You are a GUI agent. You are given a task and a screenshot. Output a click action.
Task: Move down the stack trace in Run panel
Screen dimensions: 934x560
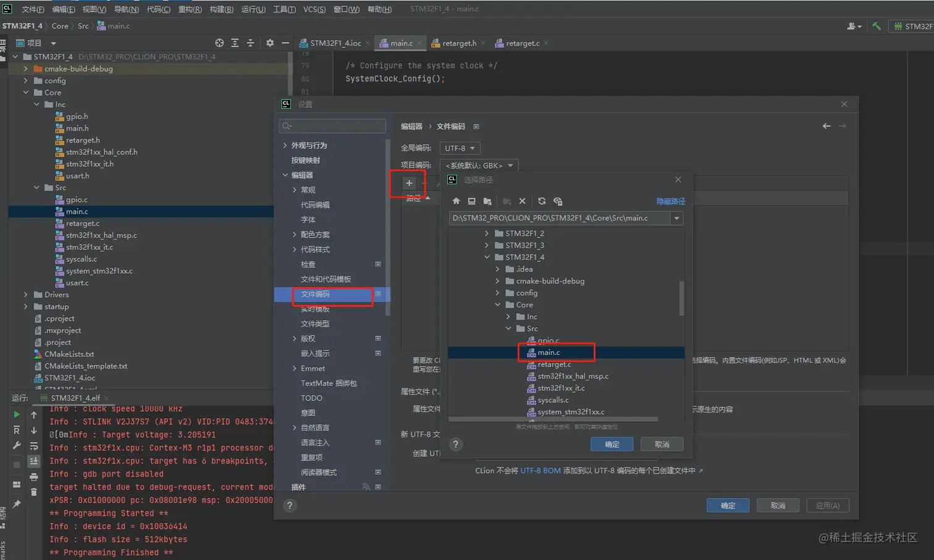point(34,430)
